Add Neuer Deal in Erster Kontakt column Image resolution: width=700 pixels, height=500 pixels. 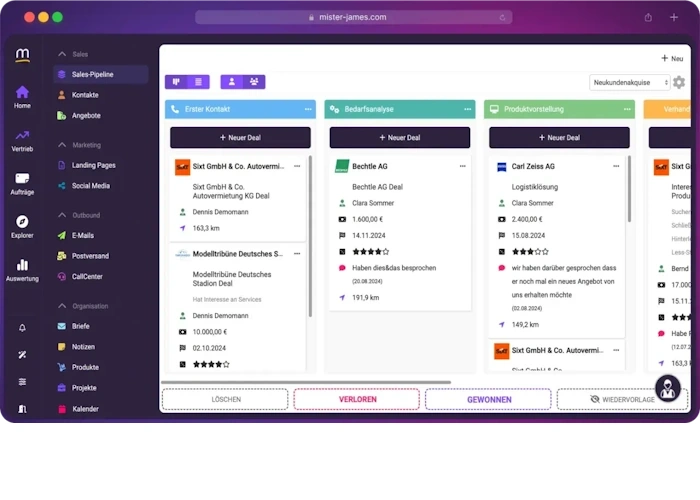click(x=240, y=138)
